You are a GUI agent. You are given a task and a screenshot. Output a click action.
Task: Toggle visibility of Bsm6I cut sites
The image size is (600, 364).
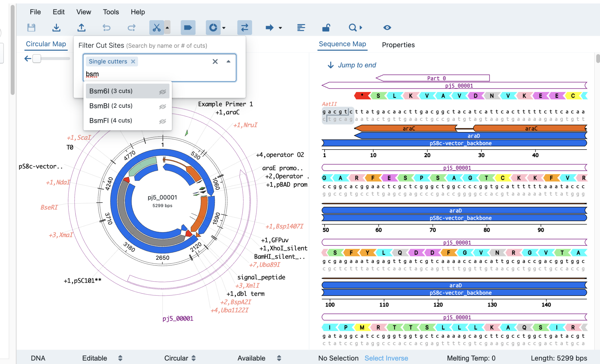click(163, 91)
